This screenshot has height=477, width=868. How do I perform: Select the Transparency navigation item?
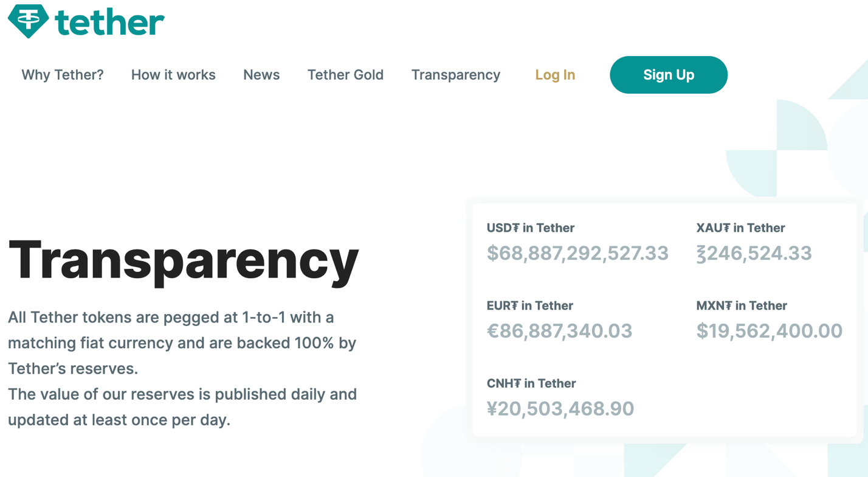pos(455,75)
